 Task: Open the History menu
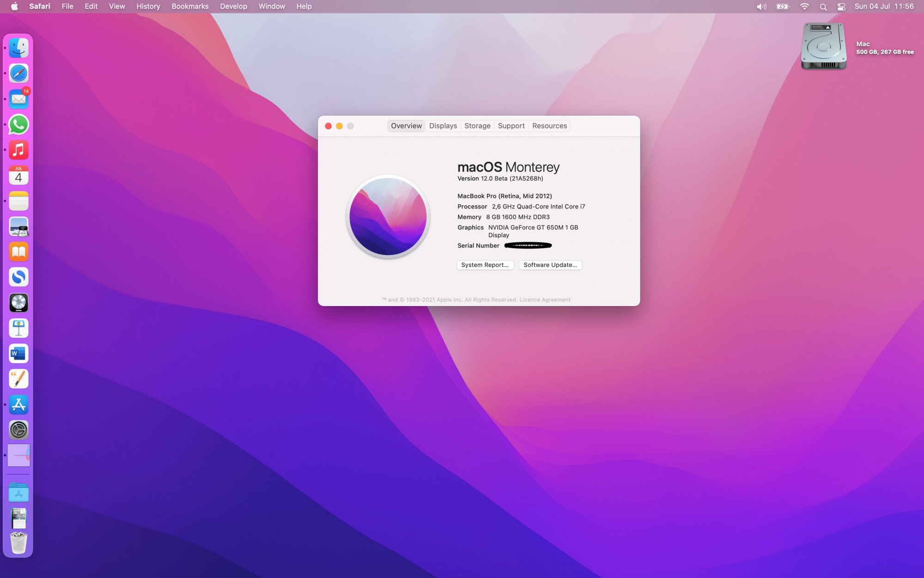148,6
